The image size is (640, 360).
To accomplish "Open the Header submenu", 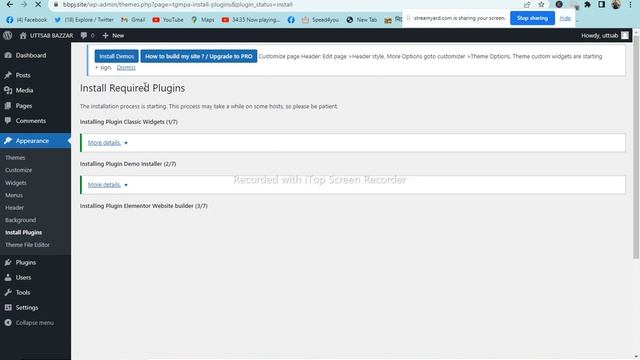I will (14, 207).
